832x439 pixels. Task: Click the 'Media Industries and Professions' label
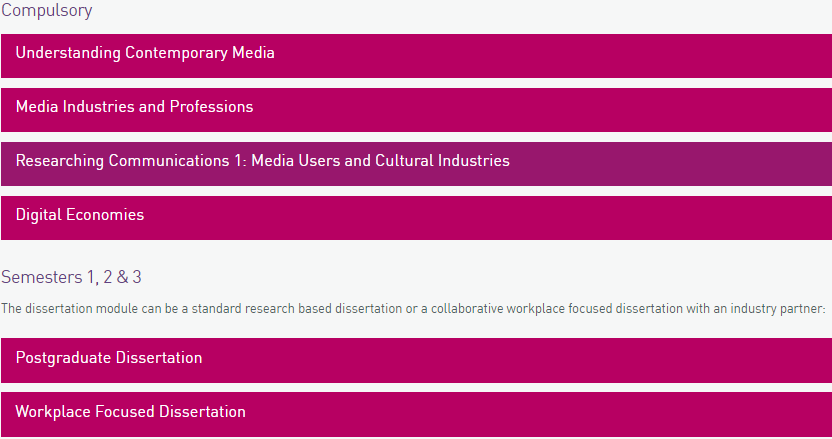(135, 107)
